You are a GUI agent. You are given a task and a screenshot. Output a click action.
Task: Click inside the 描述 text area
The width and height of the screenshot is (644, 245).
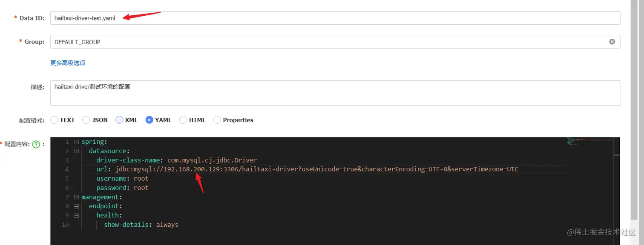[335, 93]
